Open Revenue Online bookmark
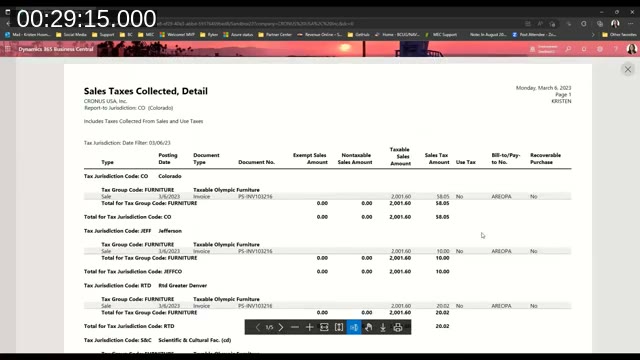 (320, 35)
